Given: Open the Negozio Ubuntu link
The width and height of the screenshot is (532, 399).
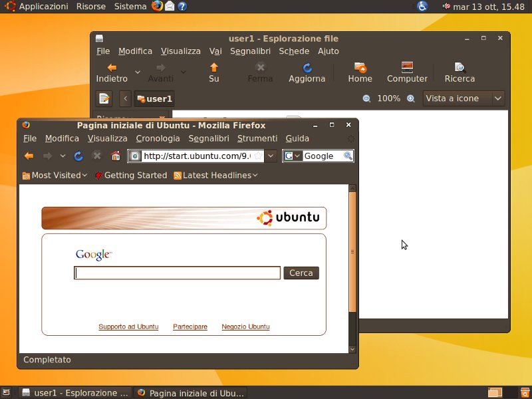Looking at the screenshot, I should pos(245,327).
